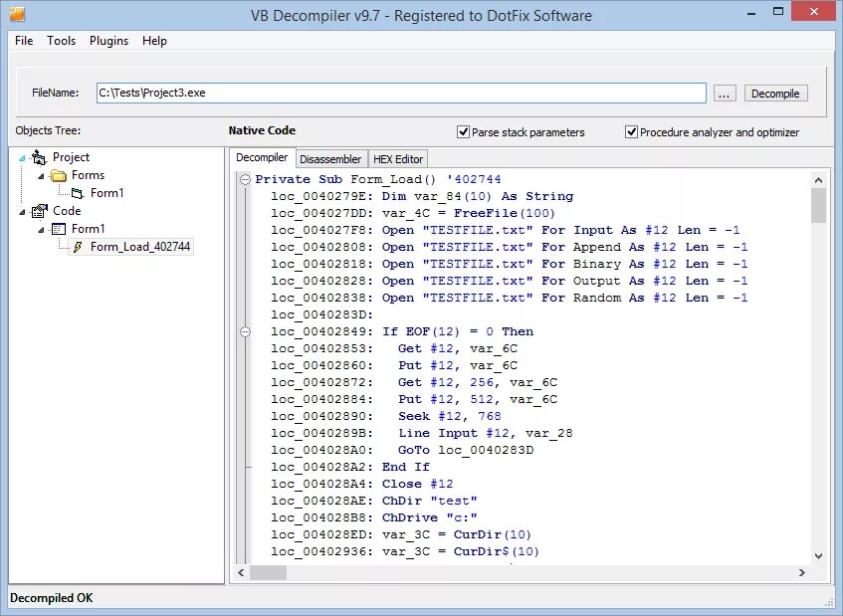Collapse the Project tree node
The width and height of the screenshot is (843, 616).
tap(22, 158)
